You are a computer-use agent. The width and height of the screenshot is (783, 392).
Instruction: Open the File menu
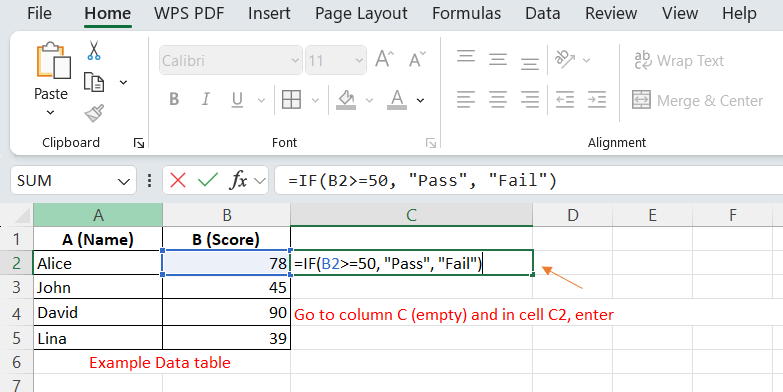39,13
